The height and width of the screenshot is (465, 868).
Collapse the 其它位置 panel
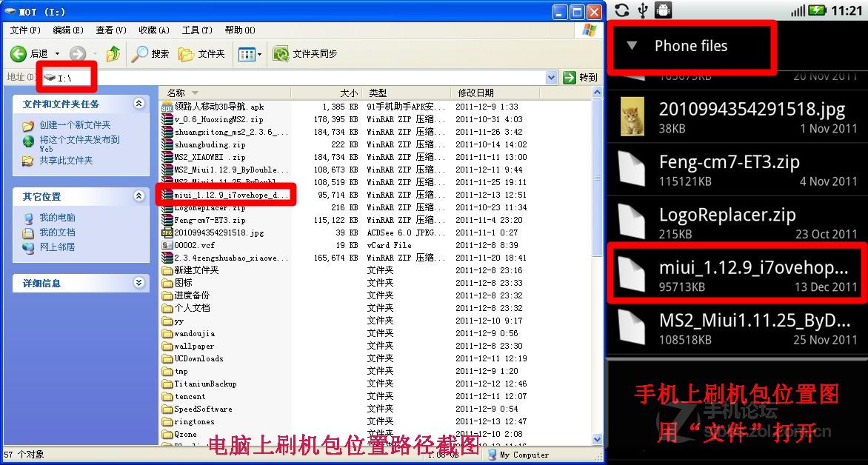click(x=138, y=196)
